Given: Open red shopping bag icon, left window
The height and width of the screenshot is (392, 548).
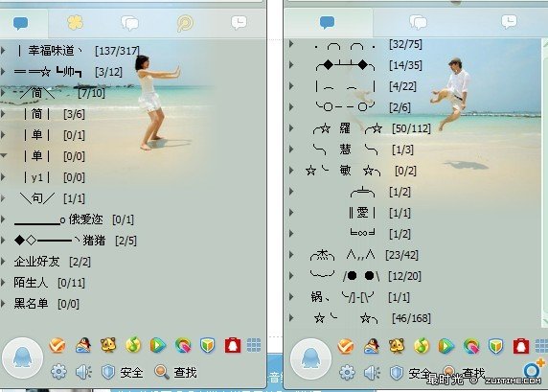Looking at the screenshot, I should (x=233, y=345).
